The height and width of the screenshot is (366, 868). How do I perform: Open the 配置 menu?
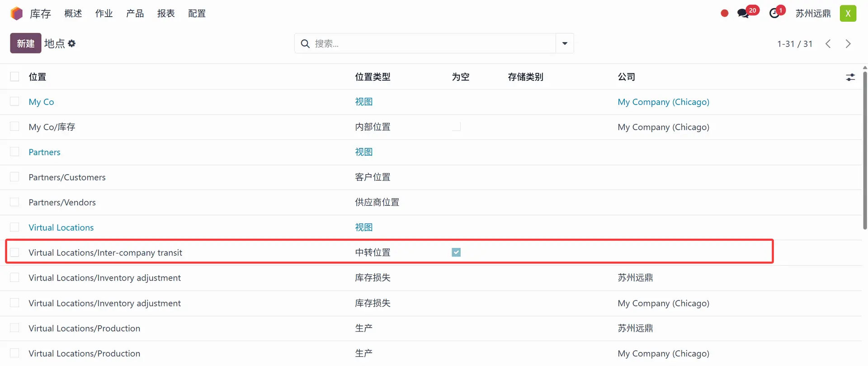197,14
